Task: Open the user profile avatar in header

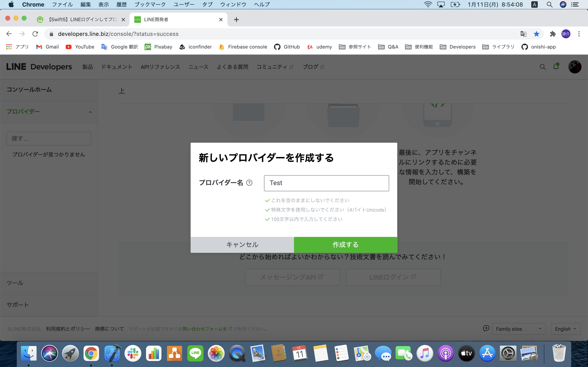Action: 575,67
